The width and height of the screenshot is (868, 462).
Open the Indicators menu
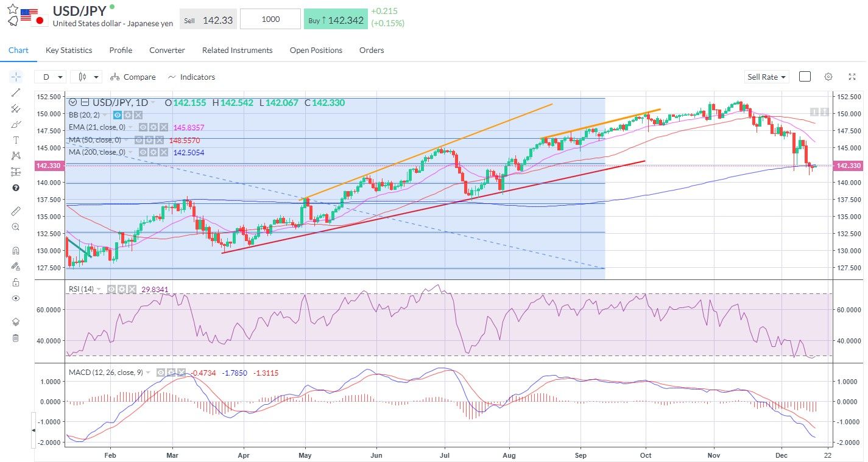[191, 77]
